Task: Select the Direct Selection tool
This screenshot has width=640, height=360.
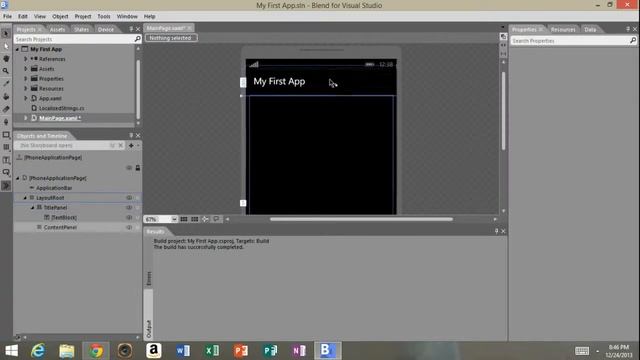Action: coord(6,46)
